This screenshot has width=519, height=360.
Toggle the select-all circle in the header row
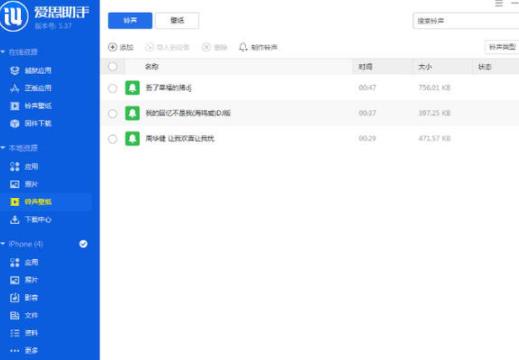coord(113,67)
